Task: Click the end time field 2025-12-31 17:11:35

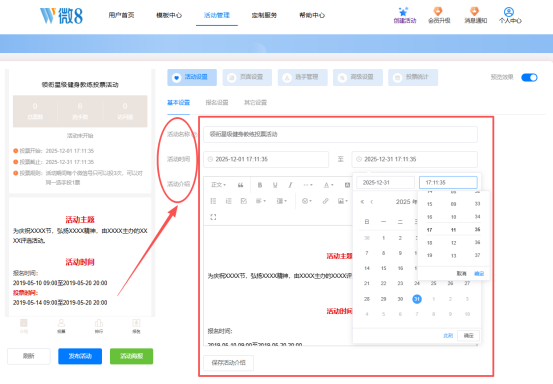Action: pyautogui.click(x=415, y=159)
